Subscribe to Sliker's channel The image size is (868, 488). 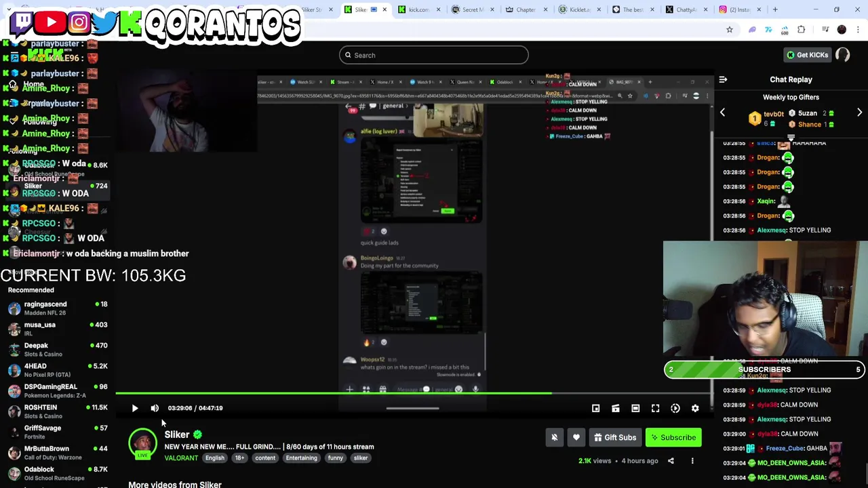pos(673,437)
